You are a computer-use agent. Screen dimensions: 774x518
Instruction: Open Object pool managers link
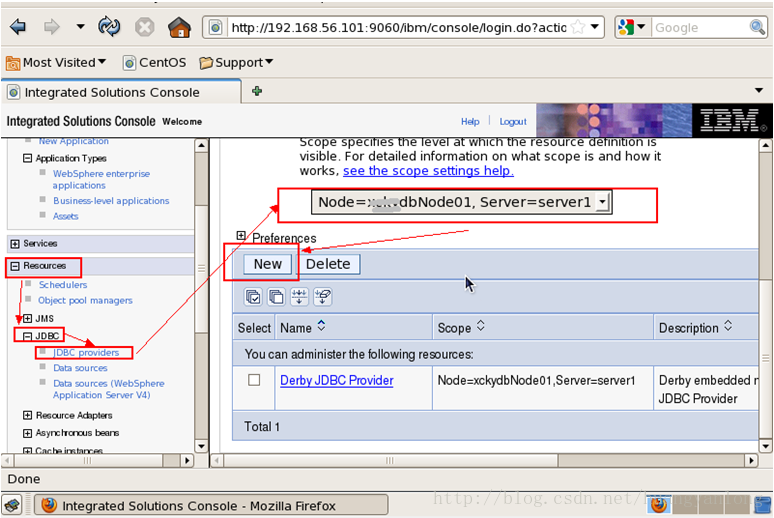pyautogui.click(x=85, y=300)
